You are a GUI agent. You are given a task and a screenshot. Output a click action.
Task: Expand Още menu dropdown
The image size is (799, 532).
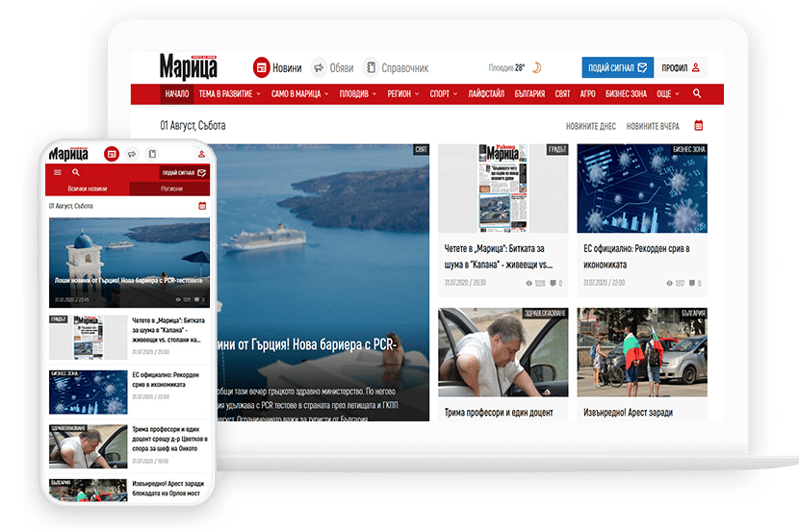click(x=667, y=94)
